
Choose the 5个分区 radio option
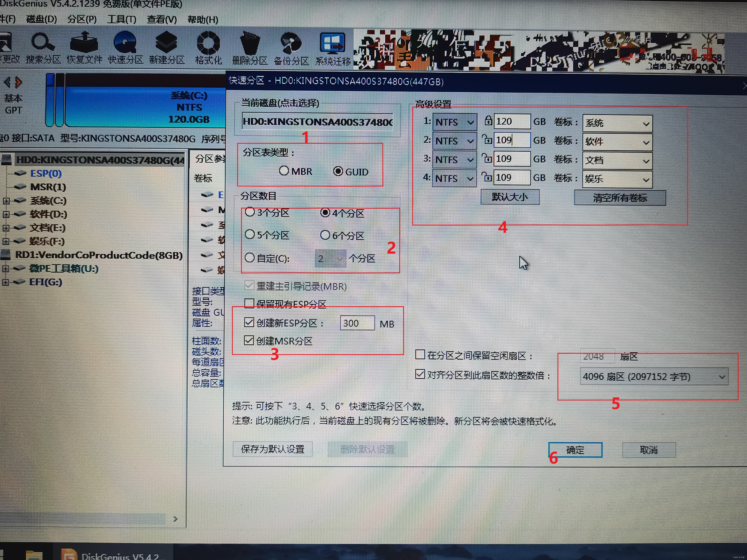coord(250,235)
